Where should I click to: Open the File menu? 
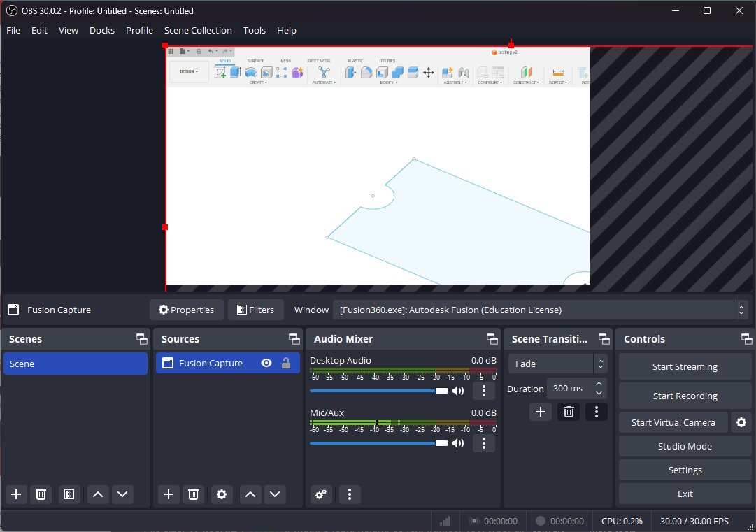(x=13, y=30)
